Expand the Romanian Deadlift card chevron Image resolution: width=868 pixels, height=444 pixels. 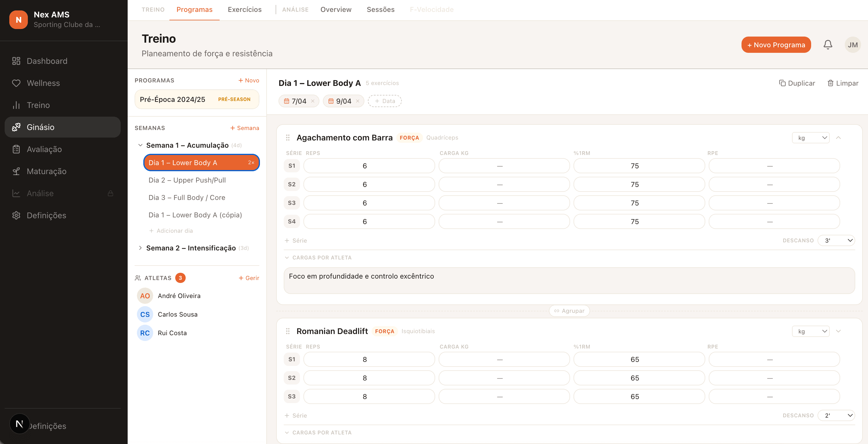[x=838, y=331]
